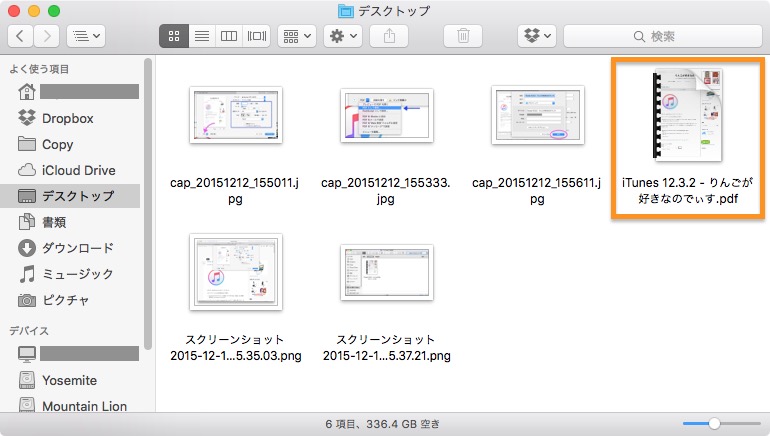Go forward with the right arrow button

click(x=47, y=36)
